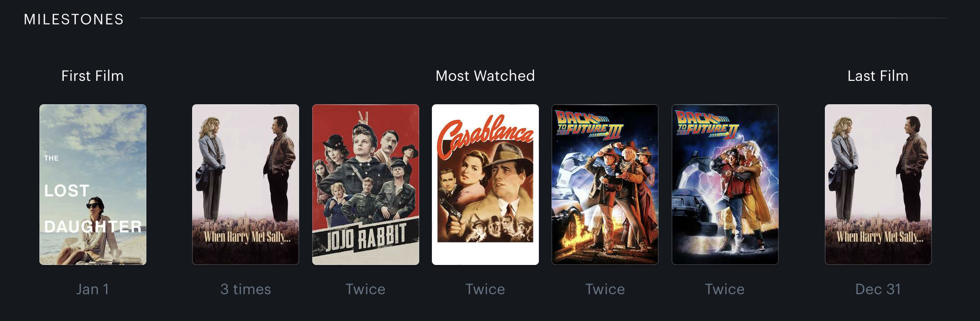This screenshot has width=980, height=321.
Task: Click Twice below Jojo Rabbit
Action: [365, 289]
